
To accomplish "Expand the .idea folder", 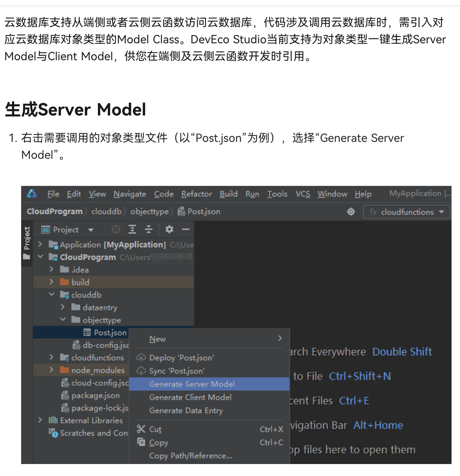I will [x=51, y=269].
